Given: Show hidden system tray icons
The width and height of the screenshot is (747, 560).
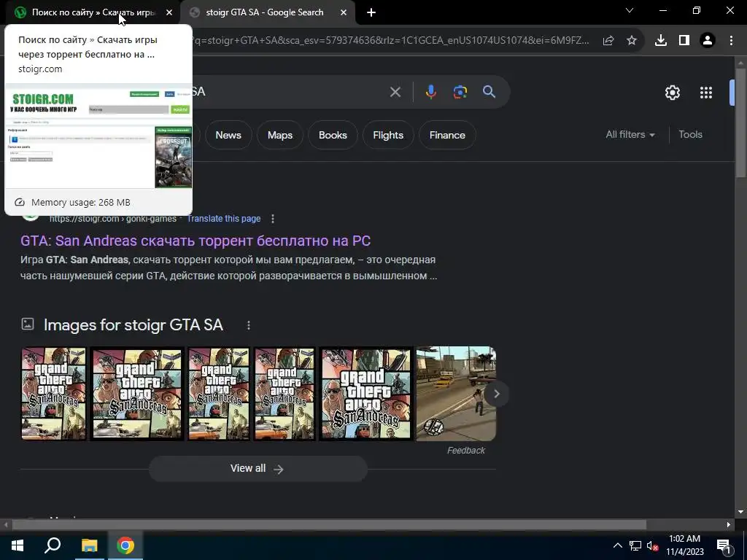Looking at the screenshot, I should coord(617,545).
